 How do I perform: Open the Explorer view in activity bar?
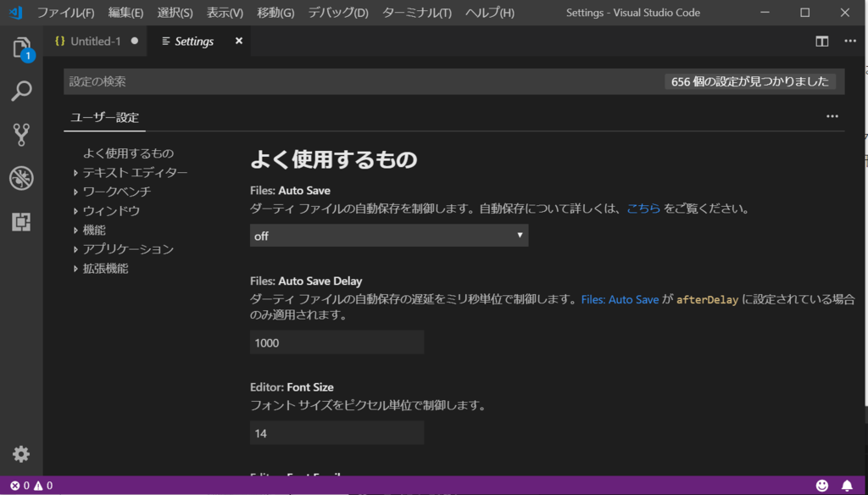(x=21, y=48)
